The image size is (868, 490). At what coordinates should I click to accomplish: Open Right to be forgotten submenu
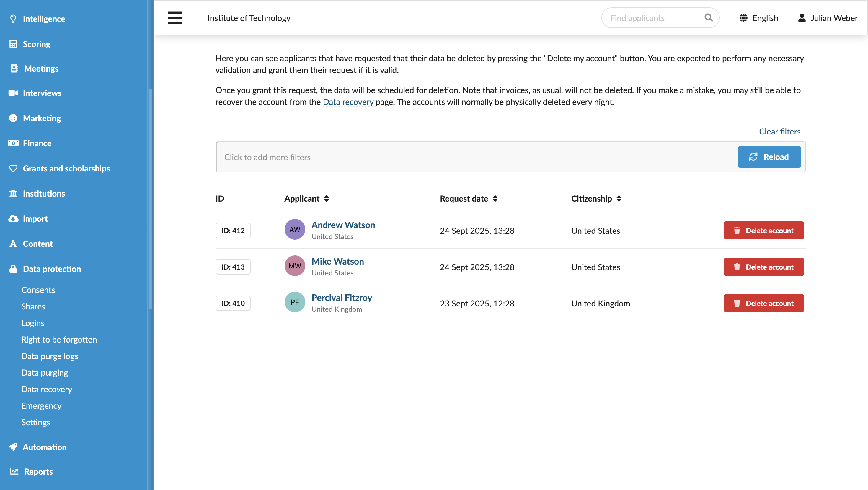(x=59, y=339)
